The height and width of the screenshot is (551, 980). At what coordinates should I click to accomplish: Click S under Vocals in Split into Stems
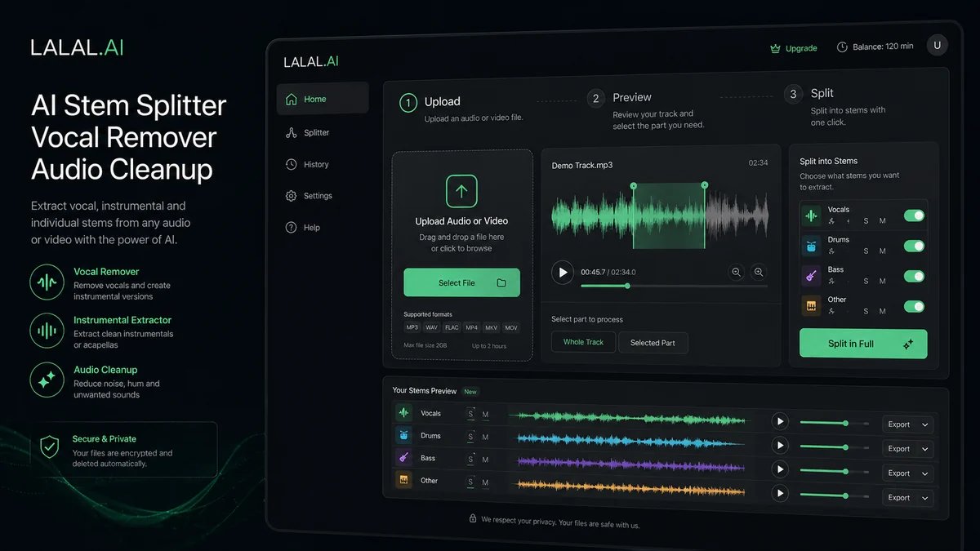pos(866,221)
